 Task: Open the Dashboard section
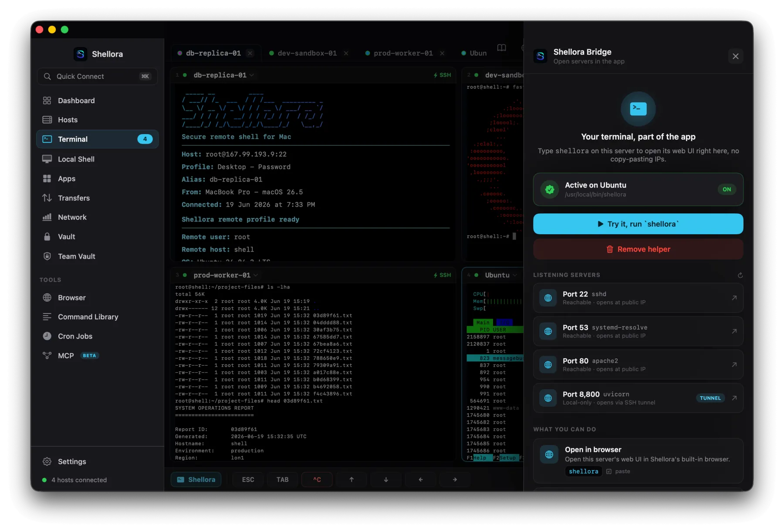97,101
